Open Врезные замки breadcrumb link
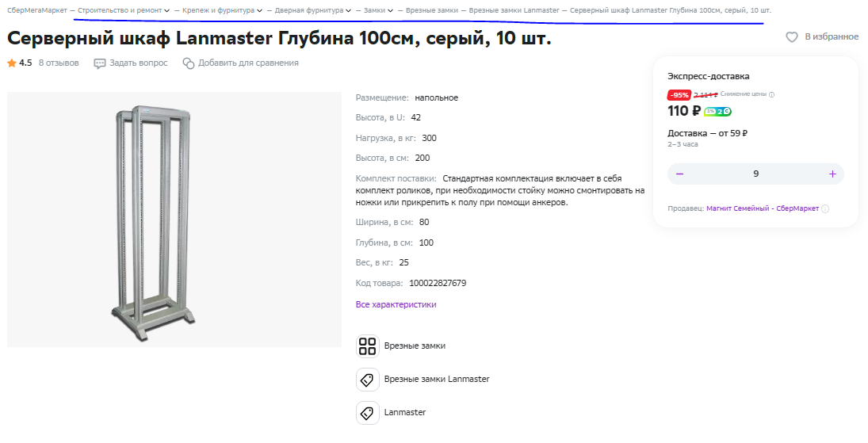Image resolution: width=868 pixels, height=443 pixels. 432,10
